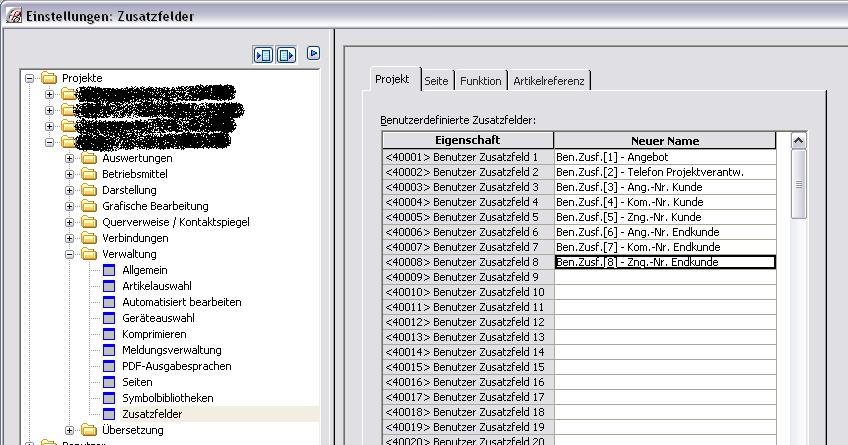Click the Symbolbibliotheken page icon
This screenshot has width=848, height=445.
[x=109, y=398]
